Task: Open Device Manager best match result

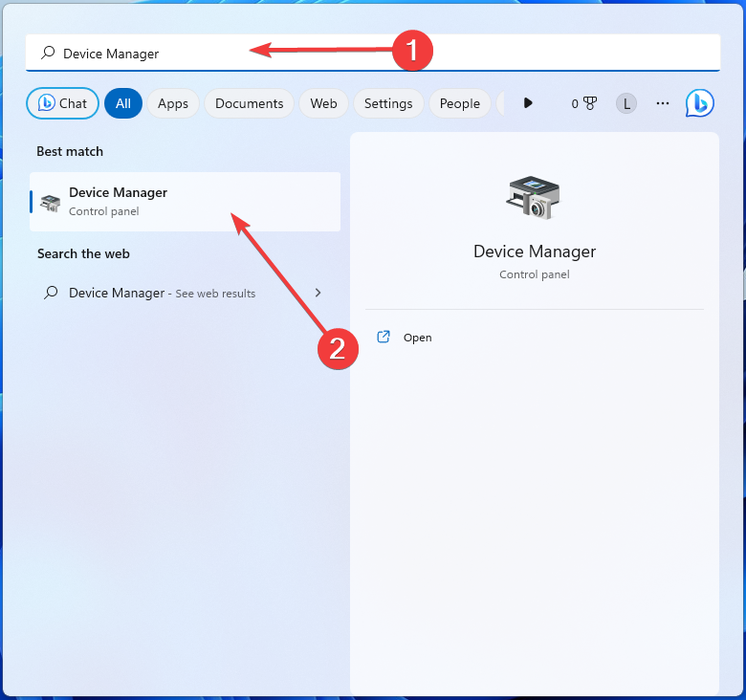Action: click(x=186, y=202)
